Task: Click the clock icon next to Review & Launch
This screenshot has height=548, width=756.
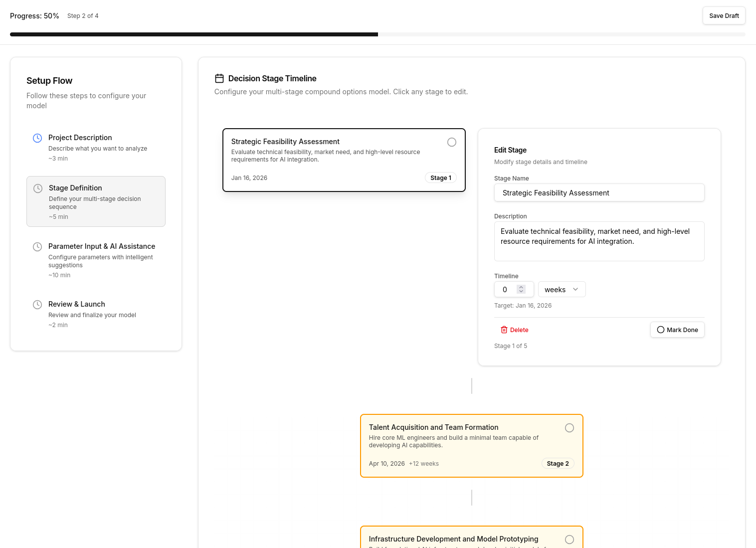Action: tap(37, 305)
